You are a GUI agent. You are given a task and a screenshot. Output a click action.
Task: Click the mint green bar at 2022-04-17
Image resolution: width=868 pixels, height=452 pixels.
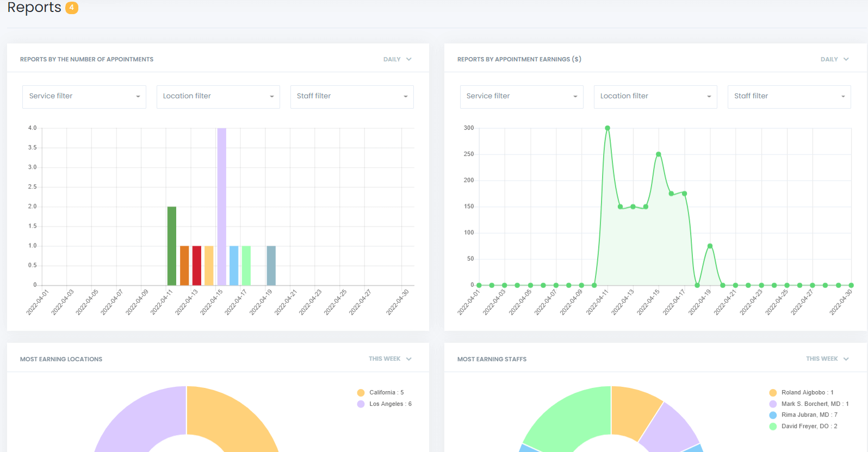(x=246, y=266)
